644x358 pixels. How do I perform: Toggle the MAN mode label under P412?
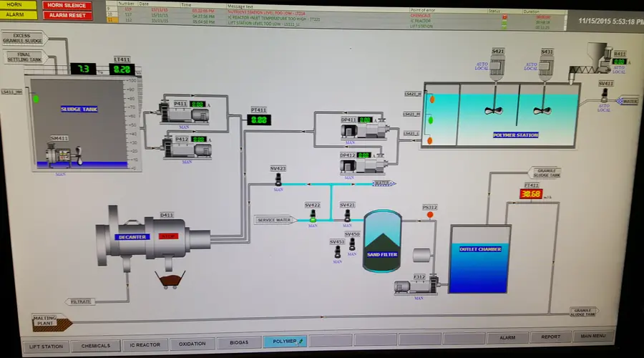[x=187, y=162]
